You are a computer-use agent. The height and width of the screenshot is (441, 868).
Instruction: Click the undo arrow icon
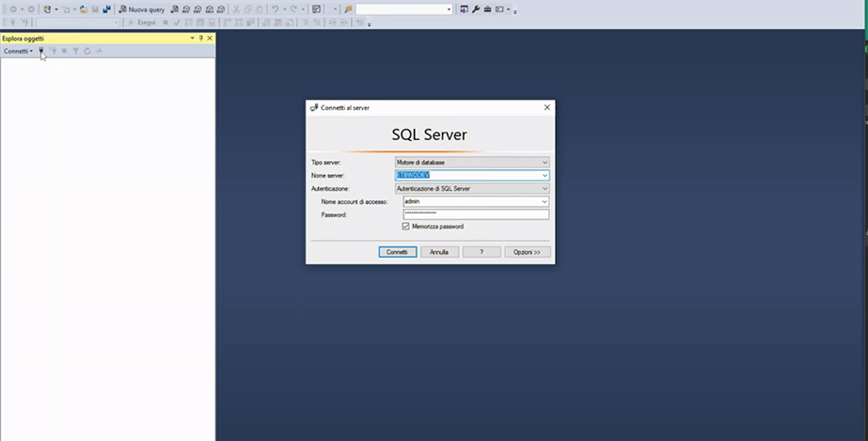[x=275, y=9]
